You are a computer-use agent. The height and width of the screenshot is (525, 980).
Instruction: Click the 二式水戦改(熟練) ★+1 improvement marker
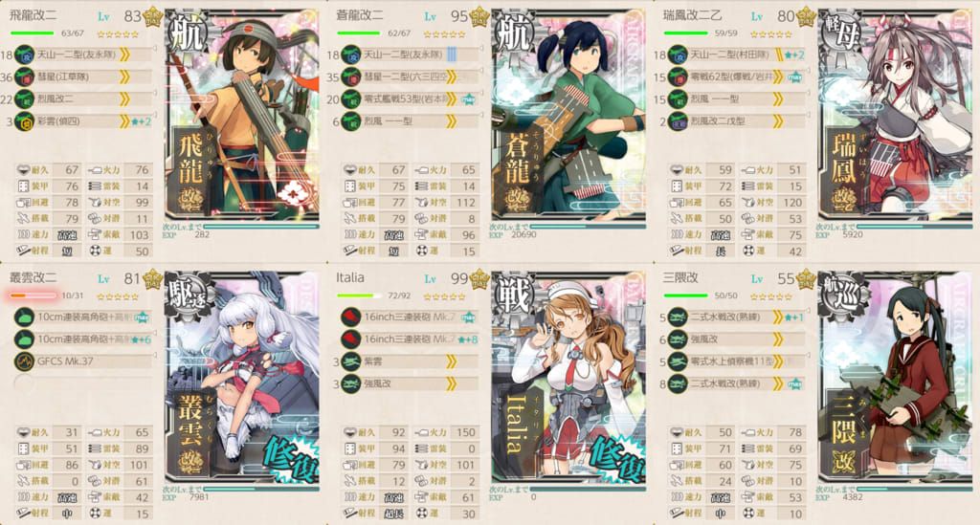pos(793,317)
